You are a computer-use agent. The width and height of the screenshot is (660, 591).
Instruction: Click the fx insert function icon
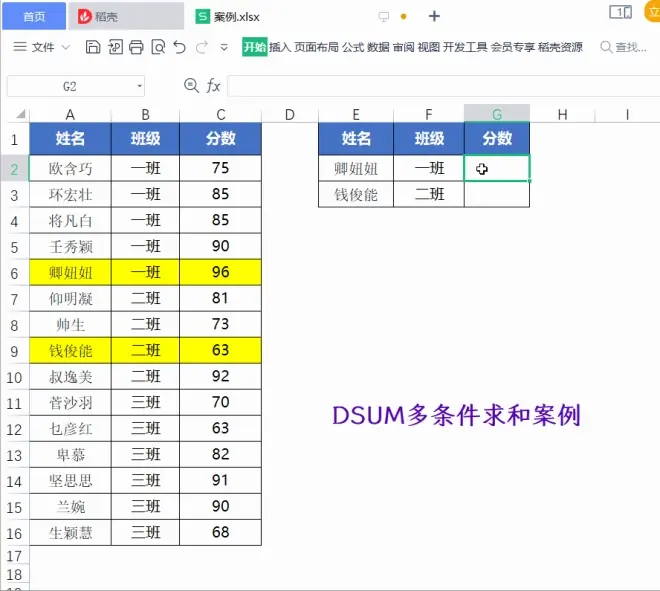click(x=214, y=87)
